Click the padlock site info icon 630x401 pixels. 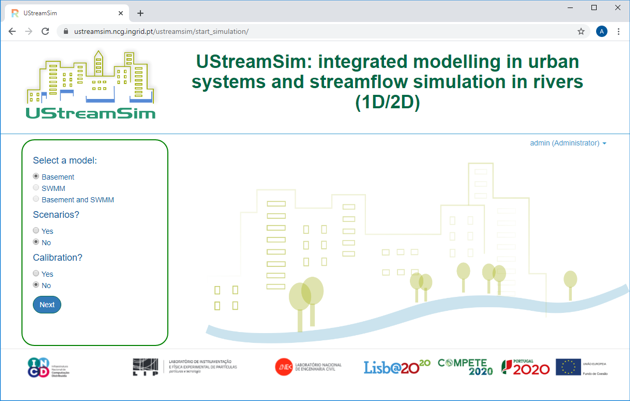click(x=66, y=31)
